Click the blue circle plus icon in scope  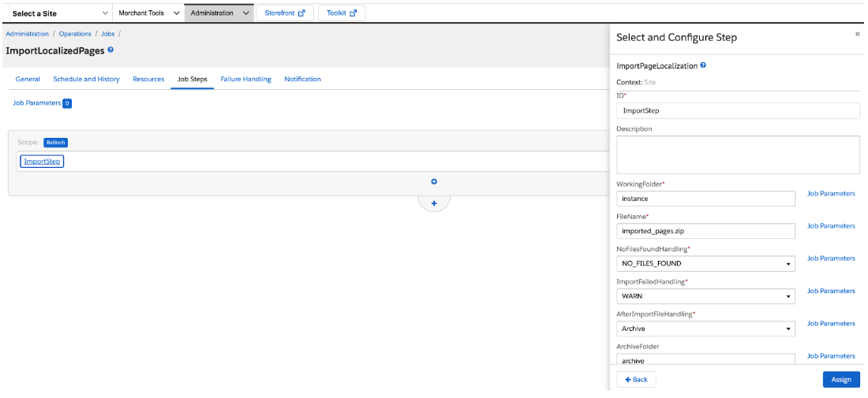pos(434,182)
